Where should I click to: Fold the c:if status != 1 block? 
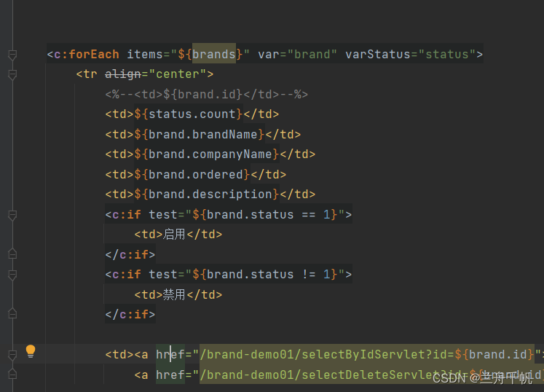pyautogui.click(x=12, y=275)
